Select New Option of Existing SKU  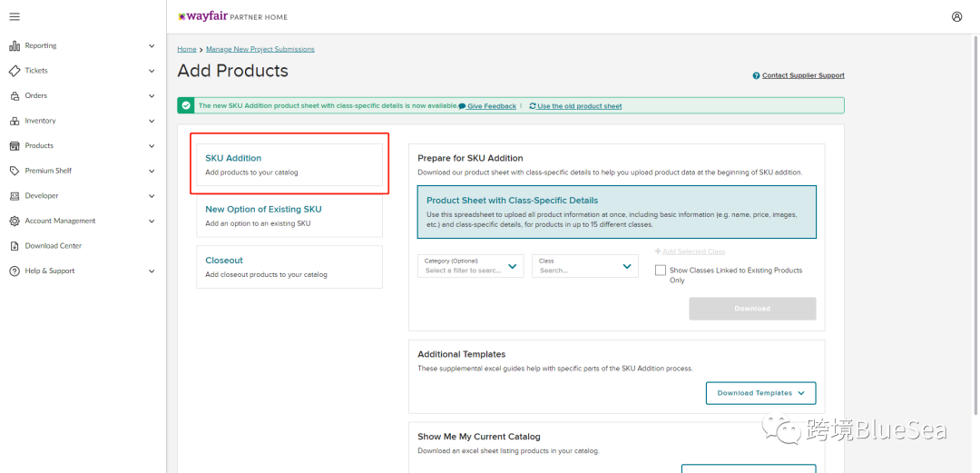click(289, 216)
